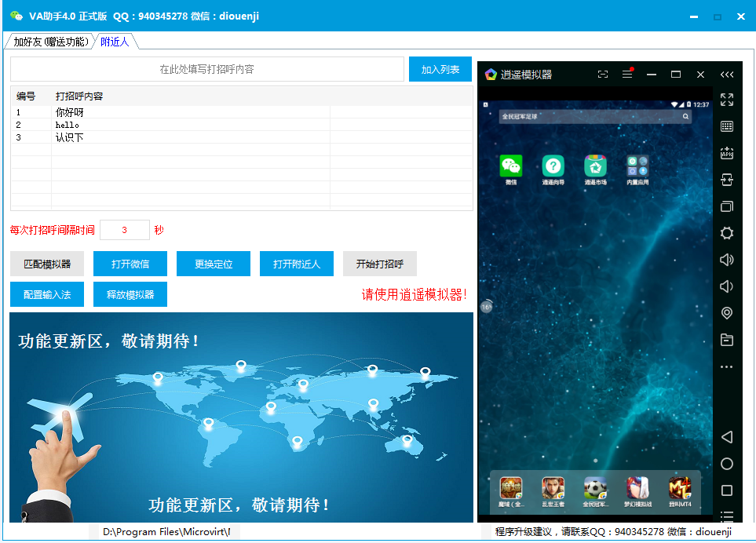Focus the greeting content input field
Image resolution: width=756 pixels, height=543 pixels.
(207, 69)
